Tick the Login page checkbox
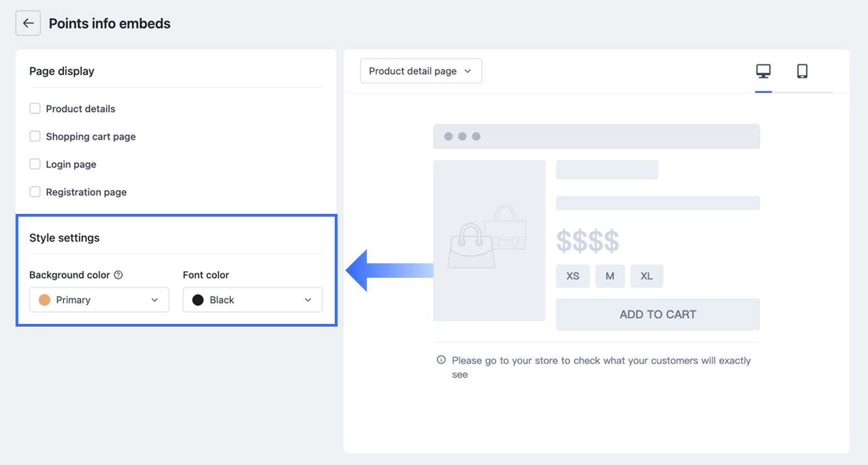Image resolution: width=868 pixels, height=465 pixels. (x=35, y=164)
